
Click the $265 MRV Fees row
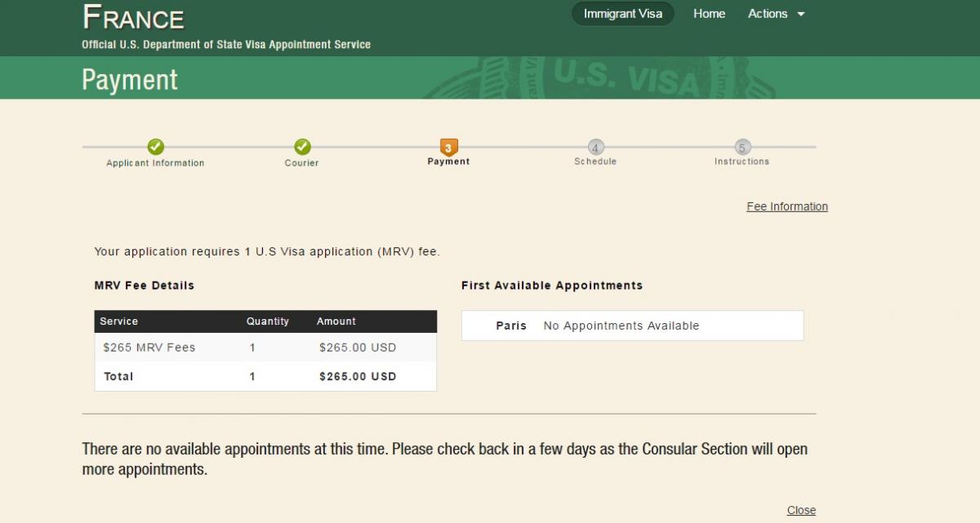pyautogui.click(x=265, y=348)
